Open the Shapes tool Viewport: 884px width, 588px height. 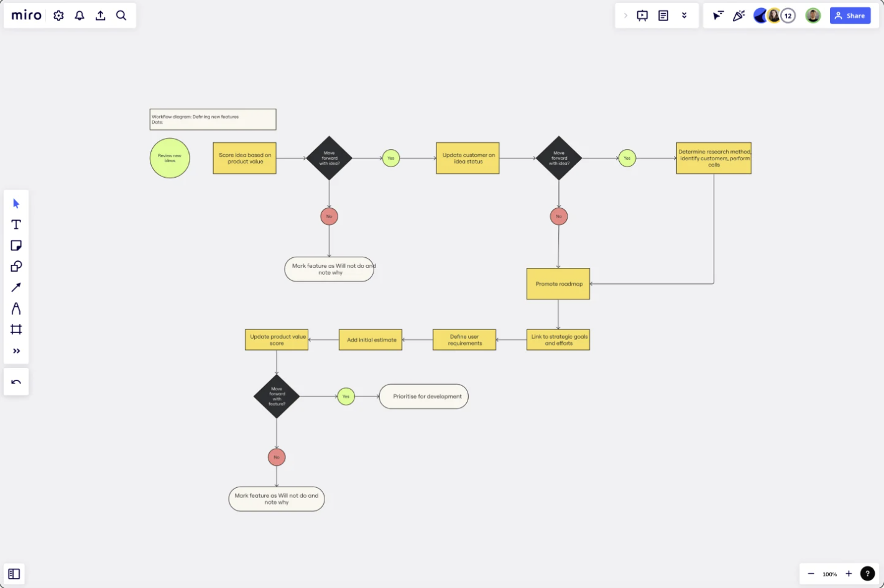coord(16,266)
